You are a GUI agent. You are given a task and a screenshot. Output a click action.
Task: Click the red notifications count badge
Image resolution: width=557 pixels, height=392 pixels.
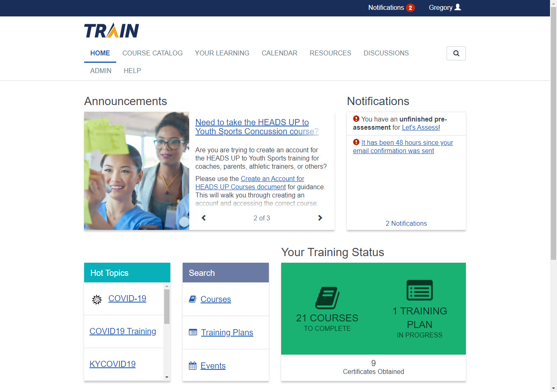click(x=410, y=8)
